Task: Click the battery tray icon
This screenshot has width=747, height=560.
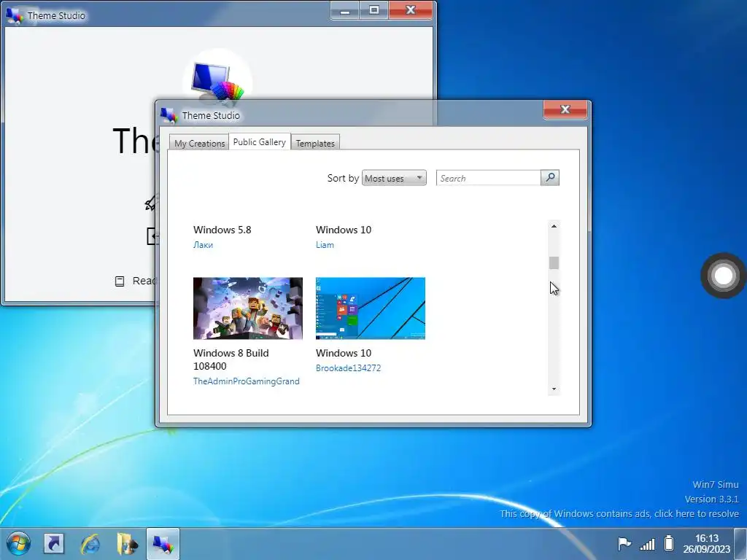Action: coord(669,542)
